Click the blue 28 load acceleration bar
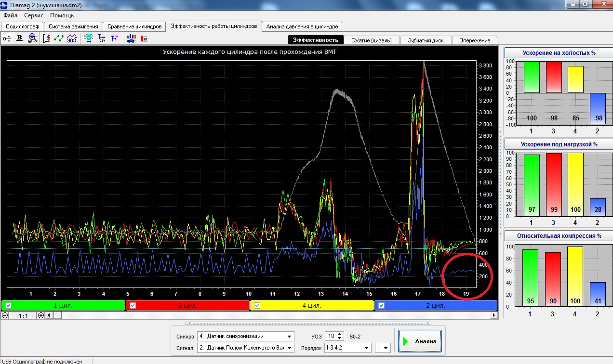This screenshot has height=364, width=613. tap(598, 207)
